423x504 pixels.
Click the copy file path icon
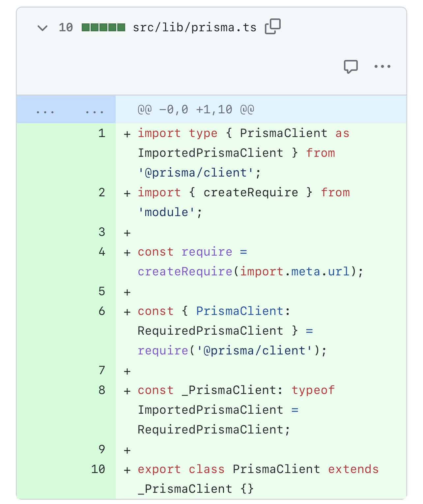point(272,26)
